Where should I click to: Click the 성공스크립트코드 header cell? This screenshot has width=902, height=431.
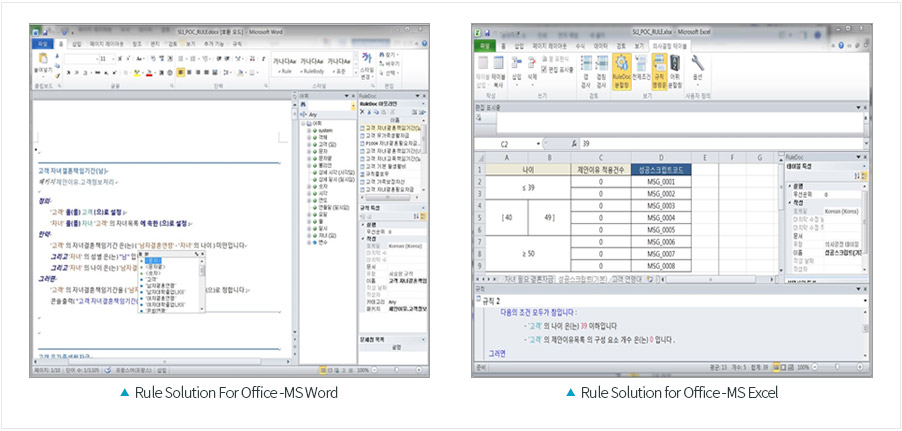tap(660, 170)
